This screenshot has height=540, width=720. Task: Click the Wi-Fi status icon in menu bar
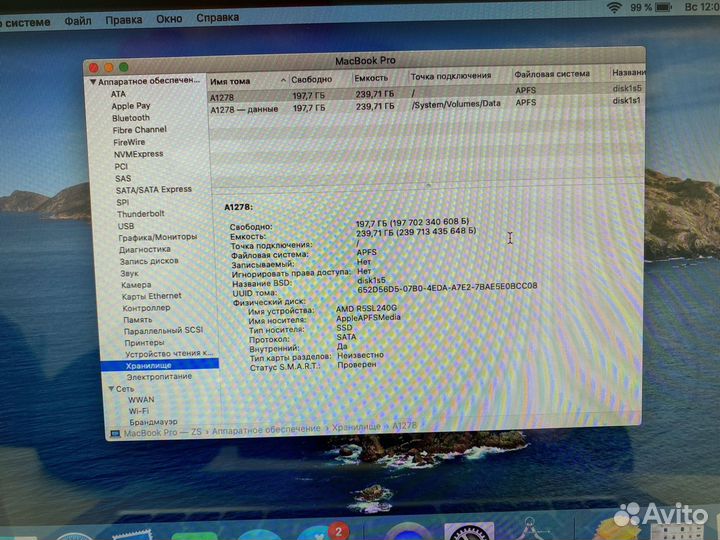coord(614,7)
